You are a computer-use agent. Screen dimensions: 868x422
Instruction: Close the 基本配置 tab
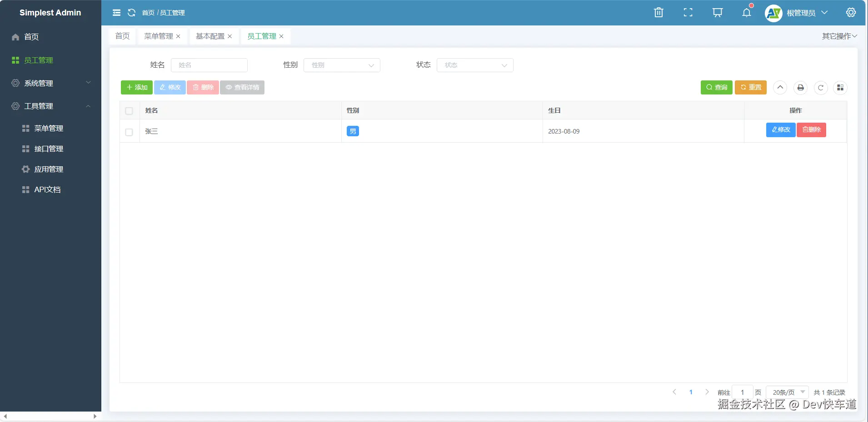(x=230, y=36)
